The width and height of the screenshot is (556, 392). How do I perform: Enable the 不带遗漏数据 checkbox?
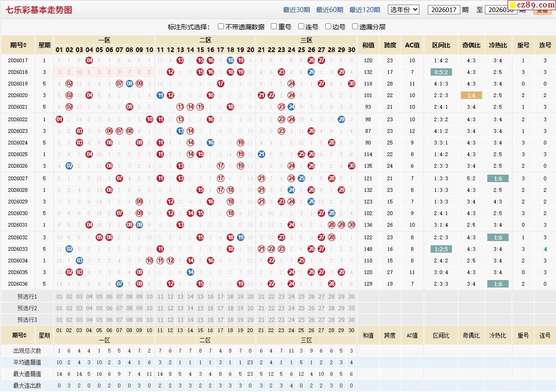pyautogui.click(x=221, y=26)
